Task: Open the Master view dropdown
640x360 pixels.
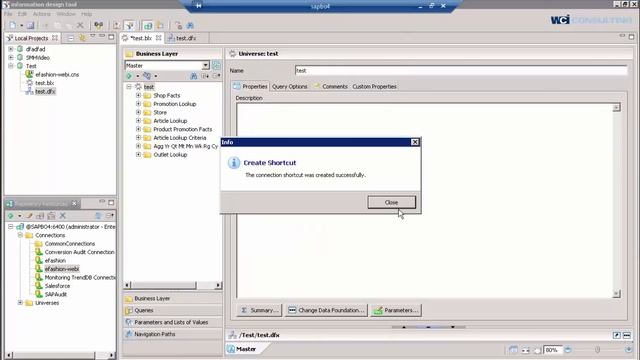Action: pos(205,65)
